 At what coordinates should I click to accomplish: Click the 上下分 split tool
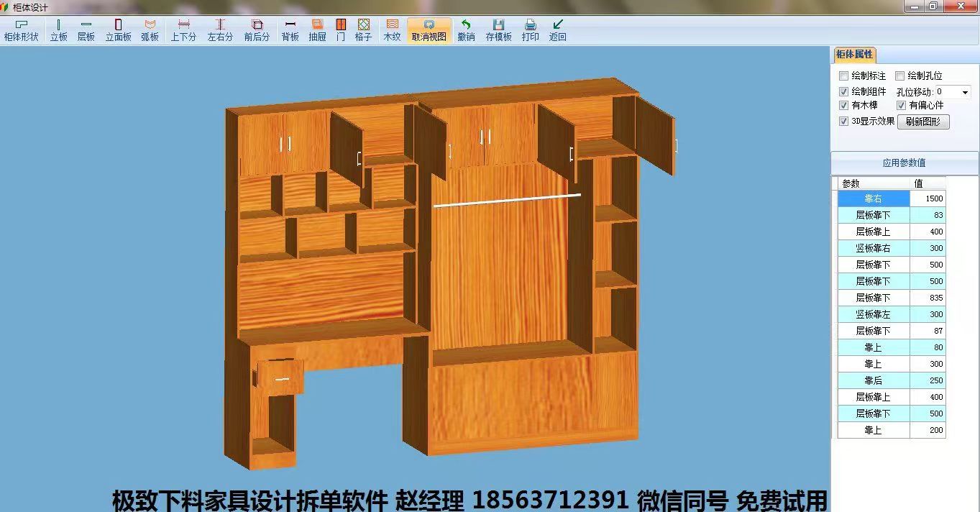click(x=183, y=30)
